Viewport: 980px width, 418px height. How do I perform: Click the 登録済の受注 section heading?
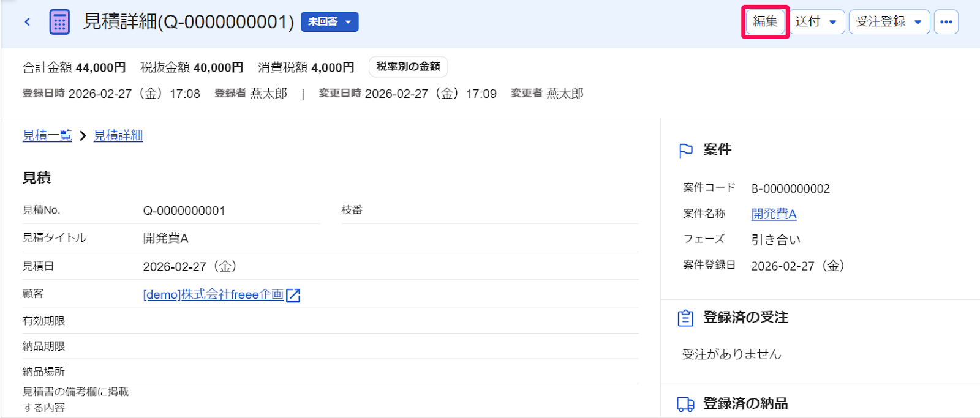[x=745, y=318]
